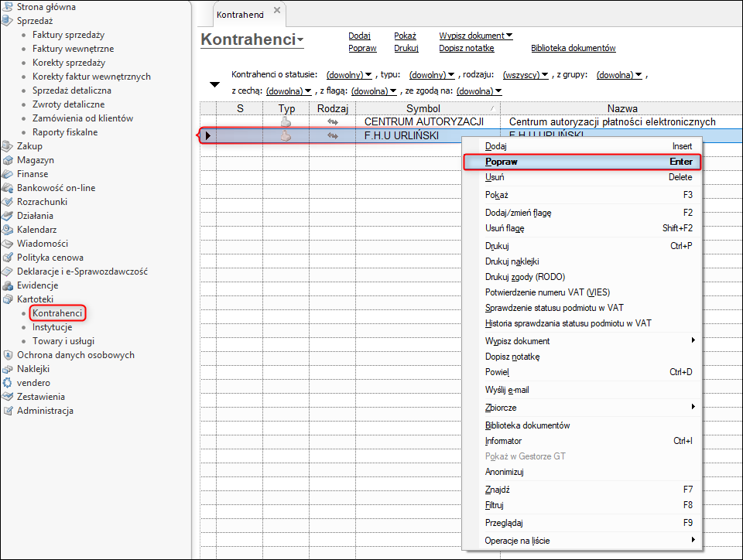Click the Finanse module icon
743x560 pixels.
tap(8, 174)
